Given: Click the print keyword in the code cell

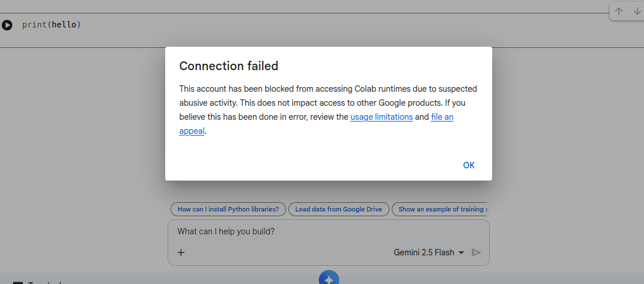Looking at the screenshot, I should coord(34,25).
